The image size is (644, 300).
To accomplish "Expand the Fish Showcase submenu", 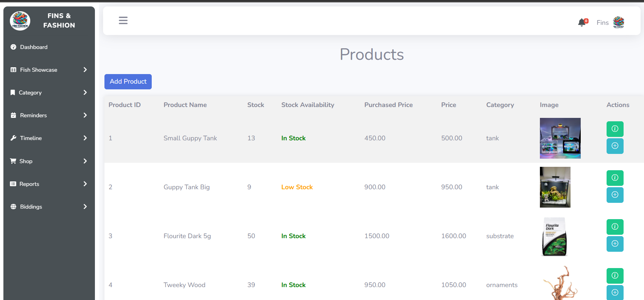I will pos(85,70).
